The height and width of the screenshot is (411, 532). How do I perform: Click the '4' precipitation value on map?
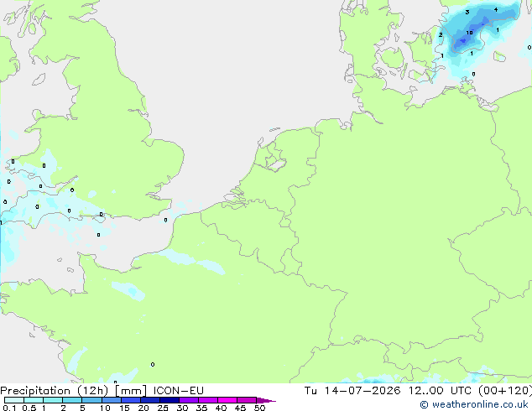(496, 9)
